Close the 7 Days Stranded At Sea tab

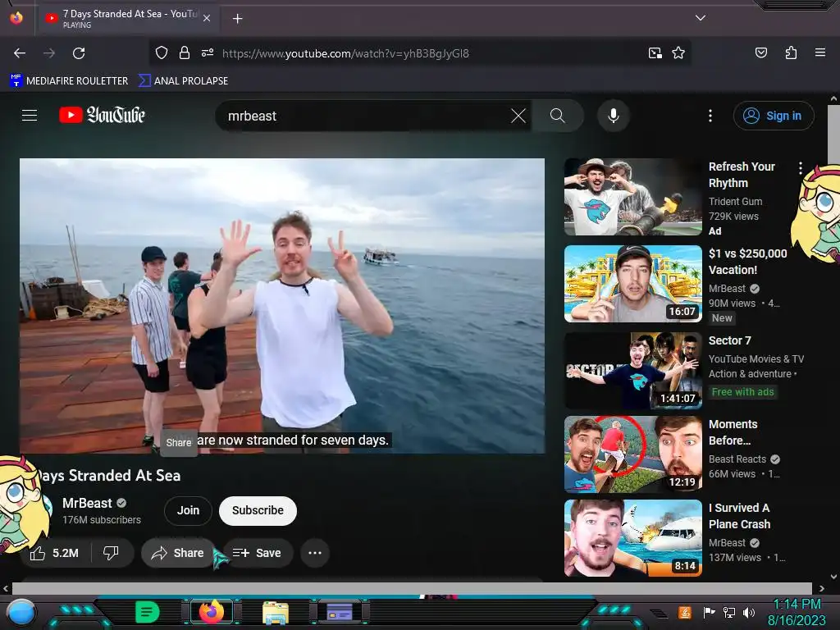point(207,19)
